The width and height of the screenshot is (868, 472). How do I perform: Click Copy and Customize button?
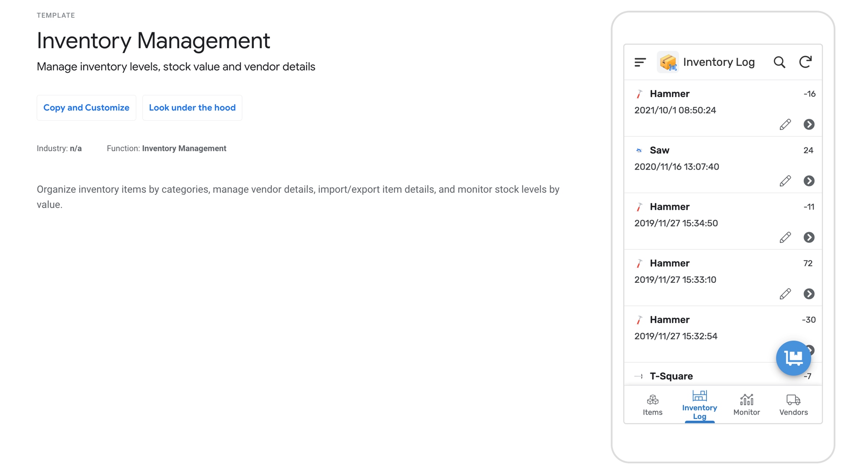(86, 108)
